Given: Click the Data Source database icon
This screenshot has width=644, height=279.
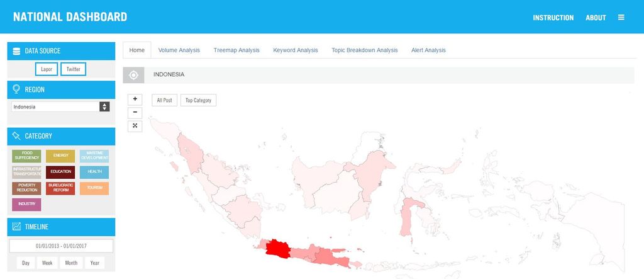Looking at the screenshot, I should (16, 51).
